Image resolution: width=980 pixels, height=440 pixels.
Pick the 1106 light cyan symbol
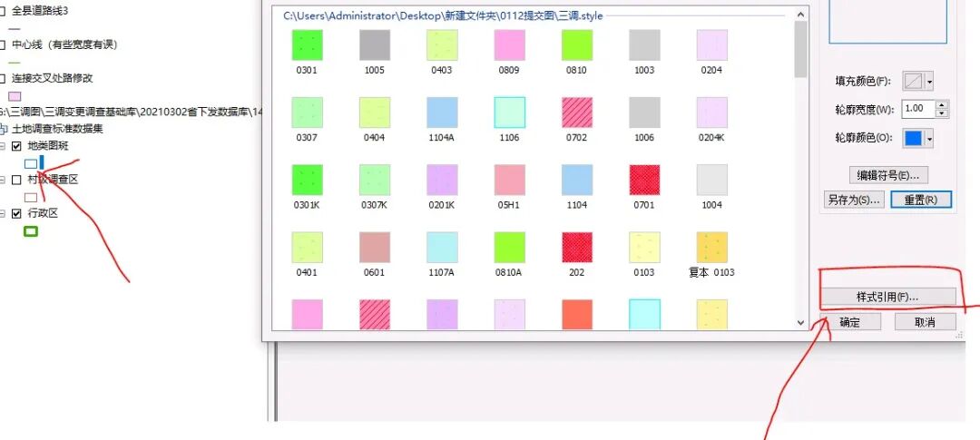[509, 112]
